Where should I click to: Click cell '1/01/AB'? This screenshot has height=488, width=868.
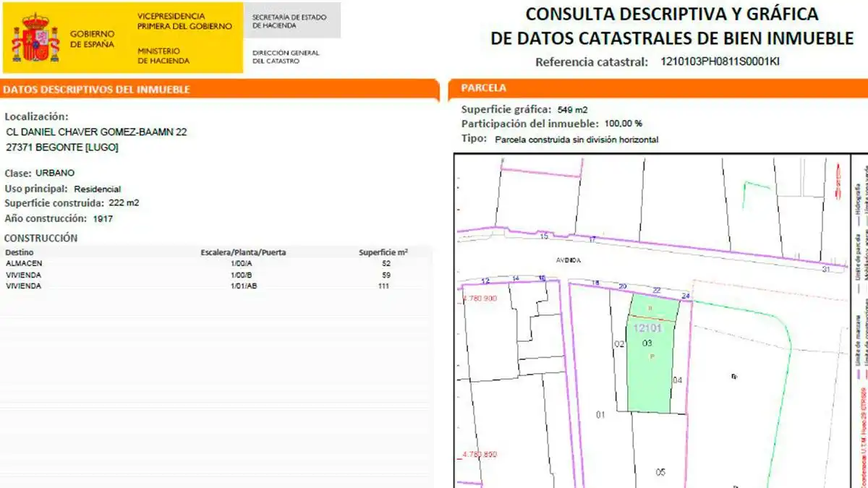[x=243, y=286]
